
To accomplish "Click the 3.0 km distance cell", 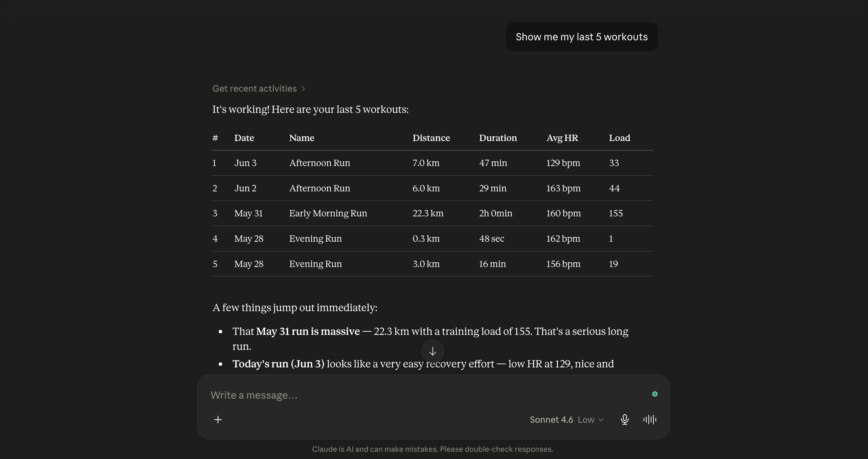I will 426,264.
